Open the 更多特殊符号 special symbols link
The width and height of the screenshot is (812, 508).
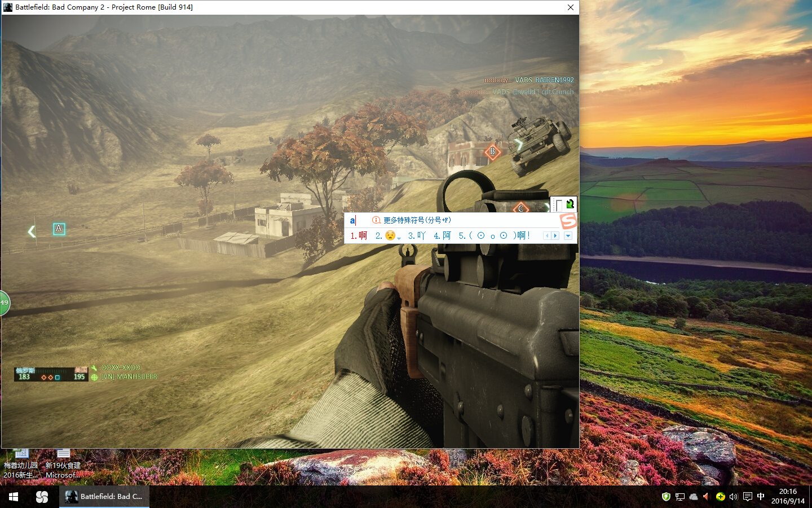pos(417,220)
